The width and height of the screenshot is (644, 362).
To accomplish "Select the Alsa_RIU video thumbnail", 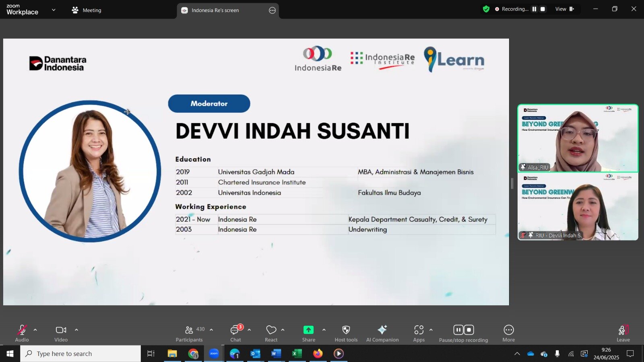I will [578, 138].
